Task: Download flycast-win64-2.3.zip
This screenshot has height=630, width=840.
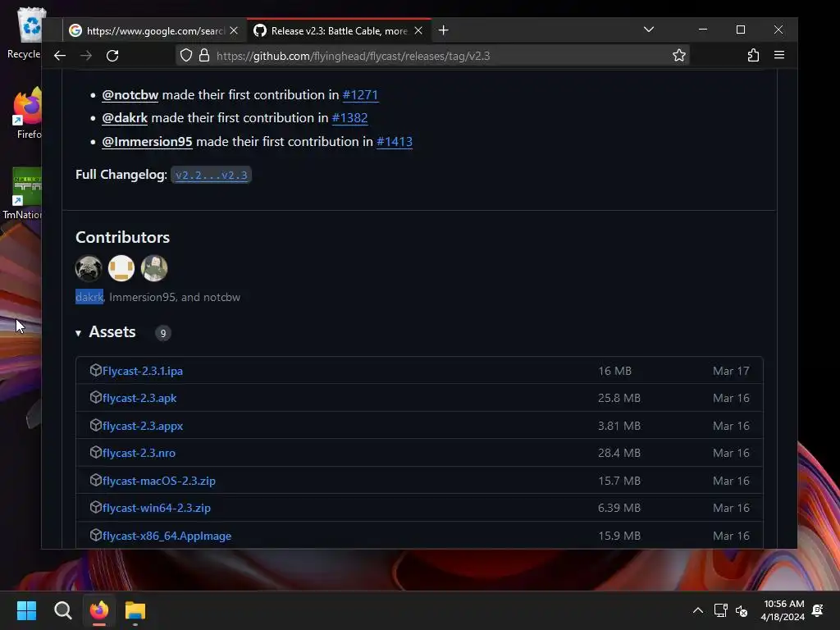Action: click(x=157, y=508)
